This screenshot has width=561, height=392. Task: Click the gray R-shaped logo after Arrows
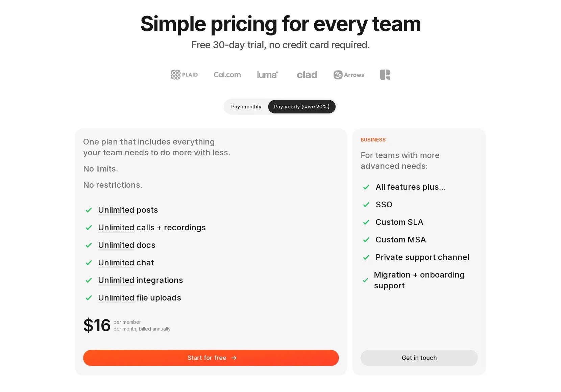[x=385, y=75]
